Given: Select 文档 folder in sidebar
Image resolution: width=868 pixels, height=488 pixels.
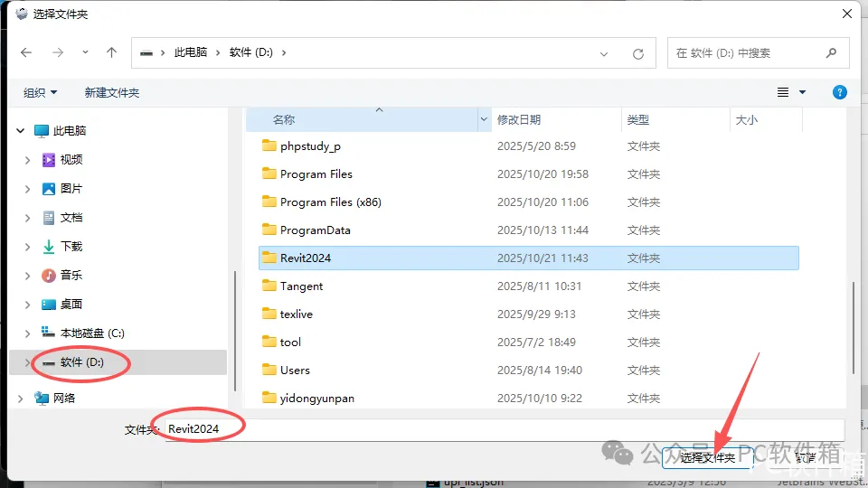Looking at the screenshot, I should coord(71,218).
